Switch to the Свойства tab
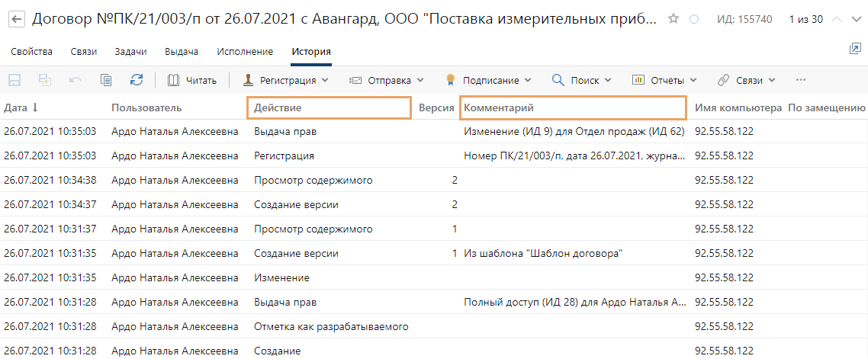 click(x=31, y=52)
